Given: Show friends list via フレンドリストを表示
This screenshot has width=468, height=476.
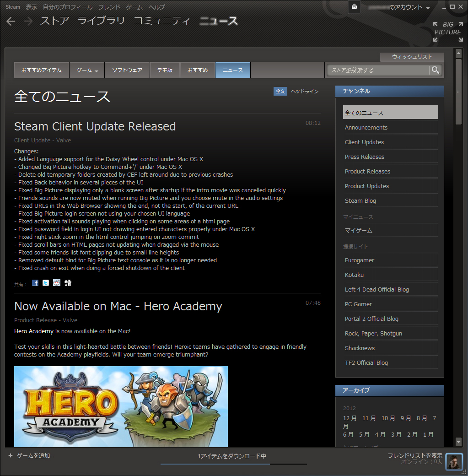Looking at the screenshot, I should click(414, 455).
